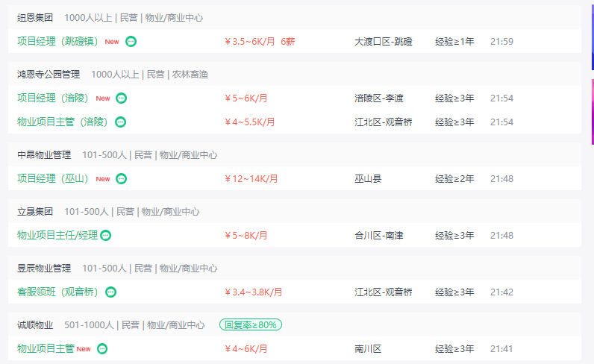Open company page 纽恩集团
The width and height of the screenshot is (594, 364).
35,18
